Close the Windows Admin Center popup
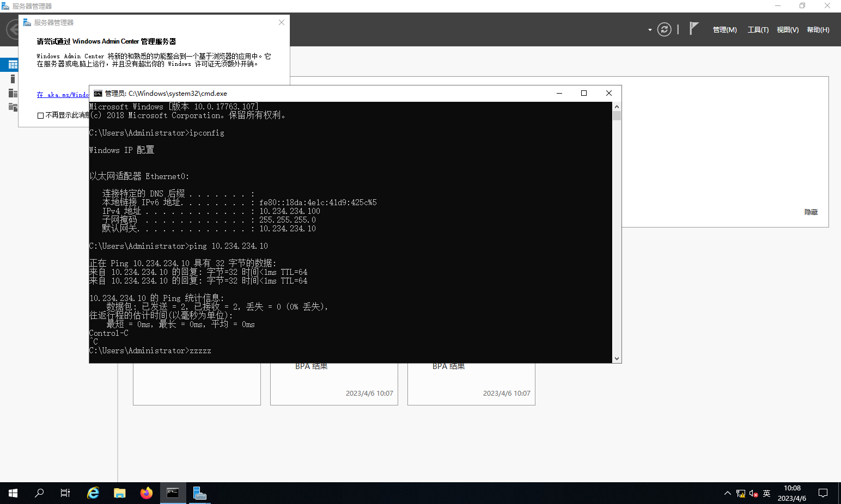This screenshot has width=841, height=504. [281, 22]
